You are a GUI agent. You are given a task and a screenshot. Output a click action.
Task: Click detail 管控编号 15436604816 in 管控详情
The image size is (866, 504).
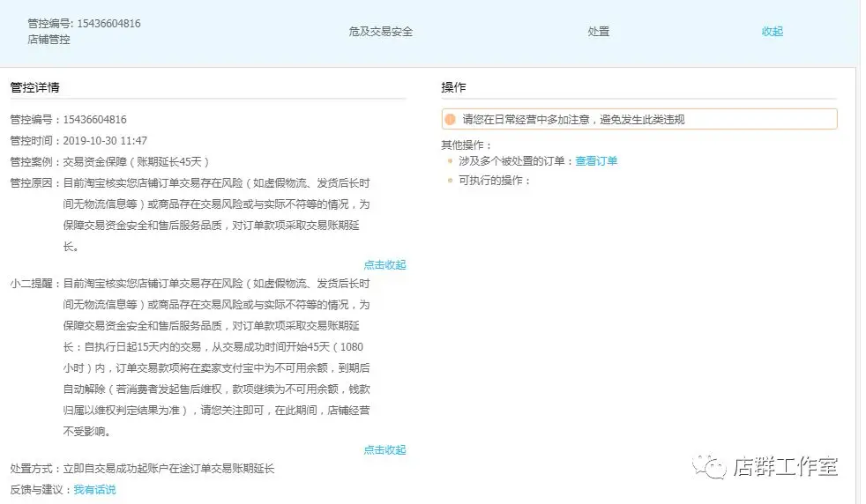pos(68,120)
